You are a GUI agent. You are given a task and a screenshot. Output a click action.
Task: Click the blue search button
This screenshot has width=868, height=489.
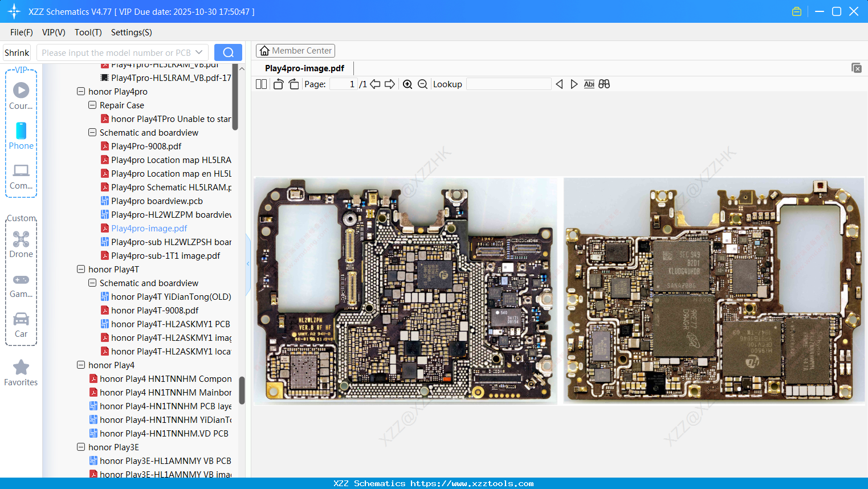click(x=228, y=52)
